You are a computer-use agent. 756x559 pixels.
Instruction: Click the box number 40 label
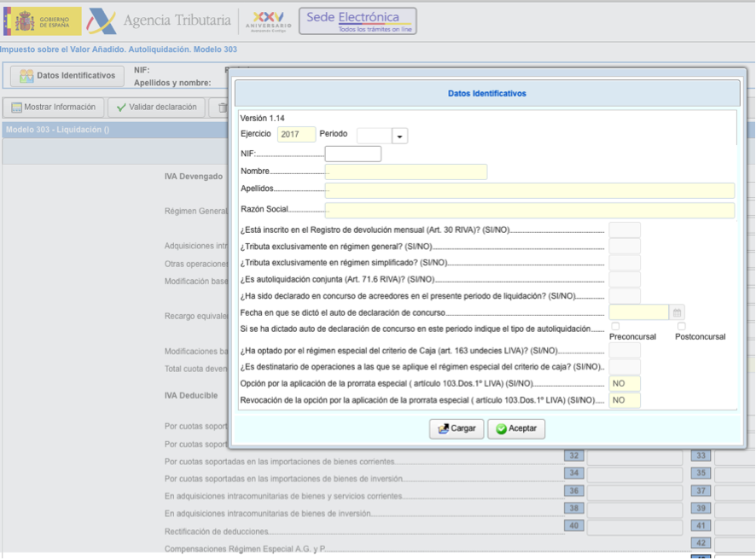573,526
